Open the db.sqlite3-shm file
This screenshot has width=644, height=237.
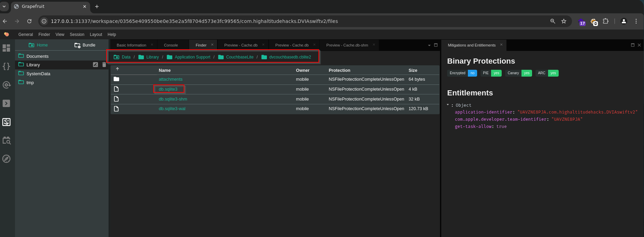click(173, 99)
